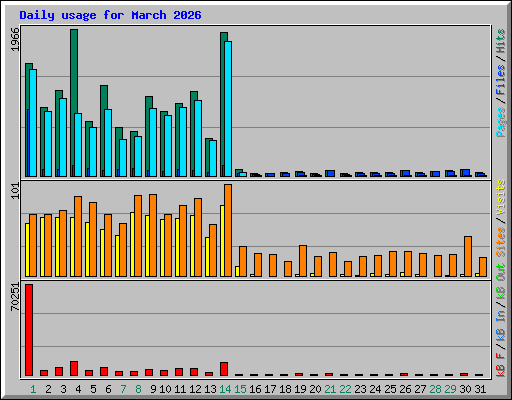Click green day label 14
The height and width of the screenshot is (400, 512).
(x=225, y=389)
